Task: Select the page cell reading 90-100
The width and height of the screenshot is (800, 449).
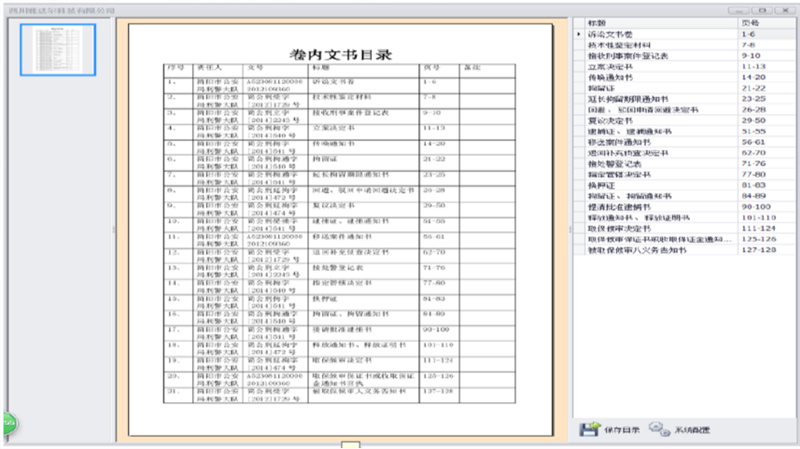Action: point(766,207)
